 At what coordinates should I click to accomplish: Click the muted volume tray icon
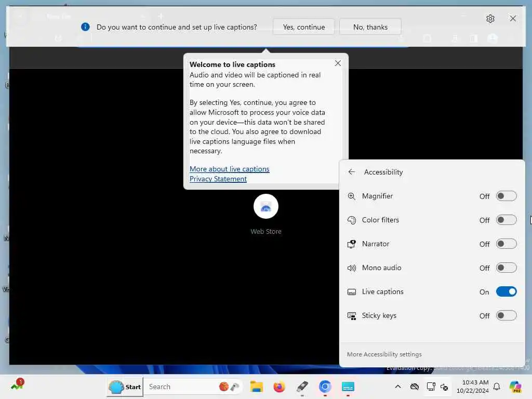(444, 387)
